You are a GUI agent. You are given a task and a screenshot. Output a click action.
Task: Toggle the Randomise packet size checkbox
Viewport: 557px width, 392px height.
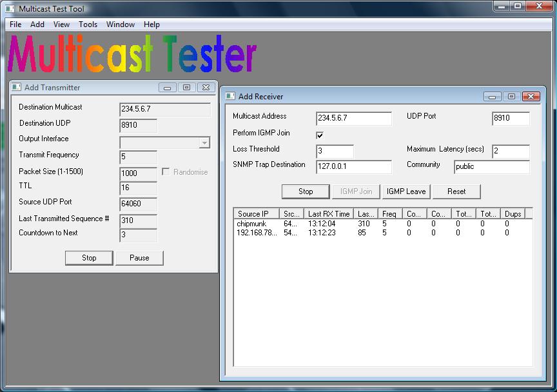166,171
